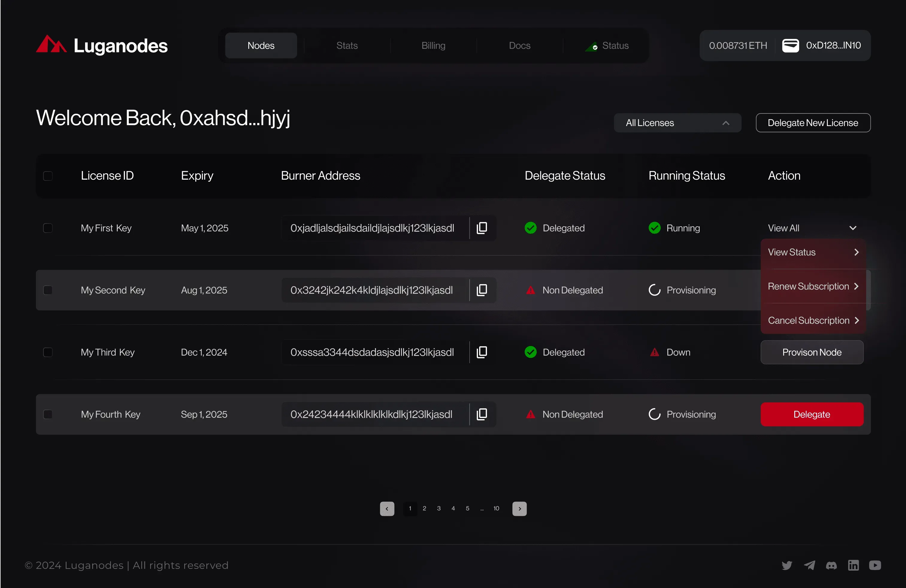The image size is (906, 588).
Task: Click Provisioning spinner for My Fourth Key
Action: (x=654, y=414)
